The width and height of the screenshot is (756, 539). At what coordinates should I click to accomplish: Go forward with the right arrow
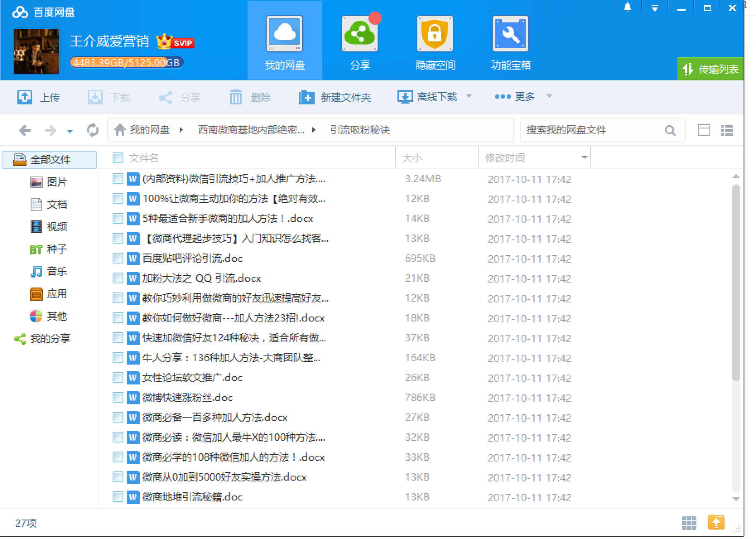(x=50, y=131)
